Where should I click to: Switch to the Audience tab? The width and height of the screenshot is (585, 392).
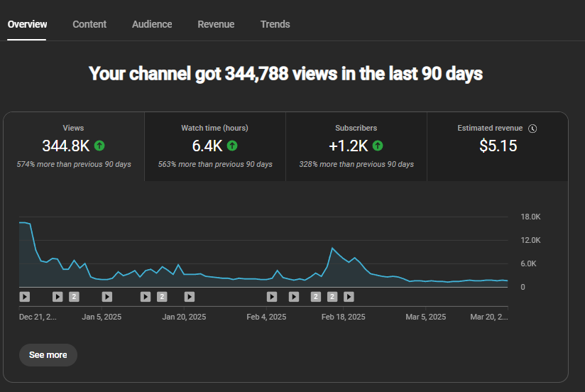tap(152, 24)
